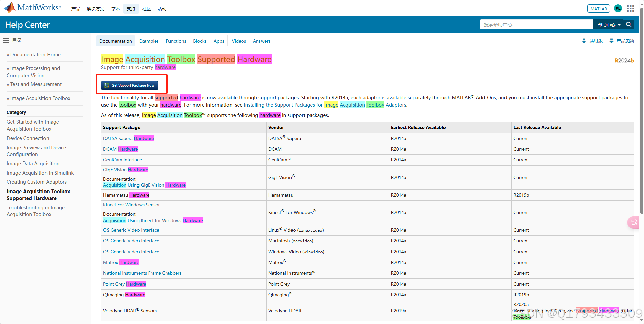Open Image Acquisition in Simulink category
Screen dimensions: 644x324
[40, 173]
